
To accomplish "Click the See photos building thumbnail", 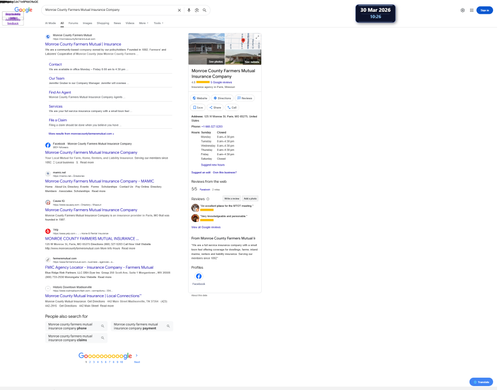I will click(x=206, y=49).
